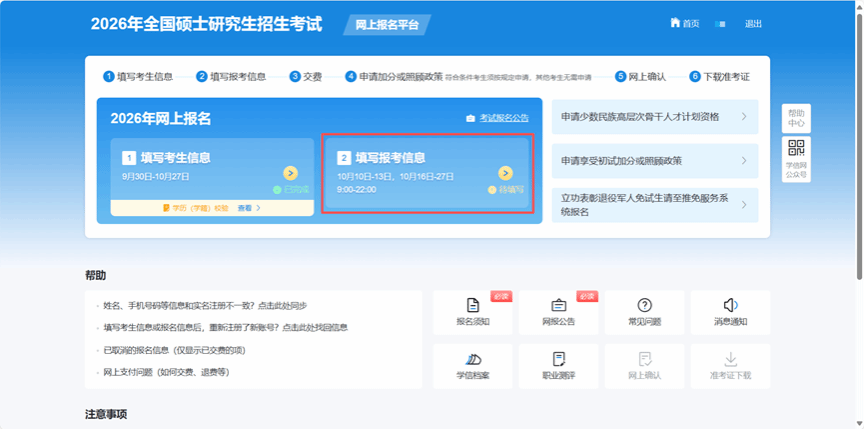Open the 网报公告 announcements icon
Screen dimensions: 864x429
tap(558, 306)
